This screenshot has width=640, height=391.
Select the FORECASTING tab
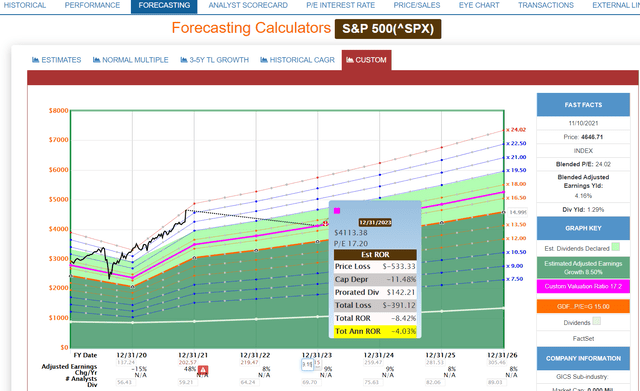pyautogui.click(x=164, y=5)
